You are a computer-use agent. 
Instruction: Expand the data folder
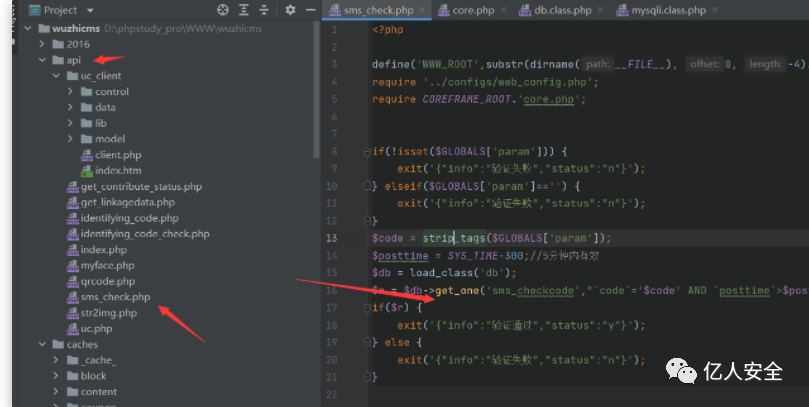pyautogui.click(x=70, y=107)
